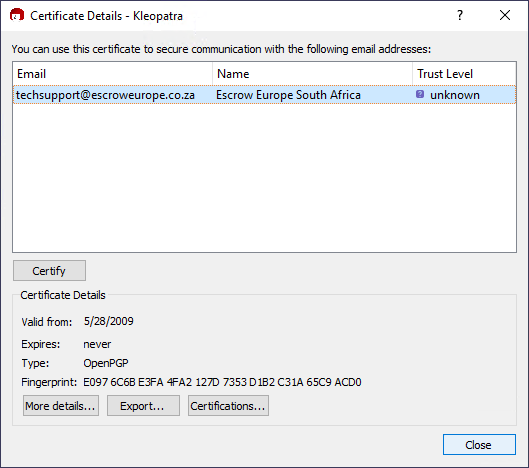Click the Certificate Details group label
Screen dimensions: 529x468
click(63, 295)
